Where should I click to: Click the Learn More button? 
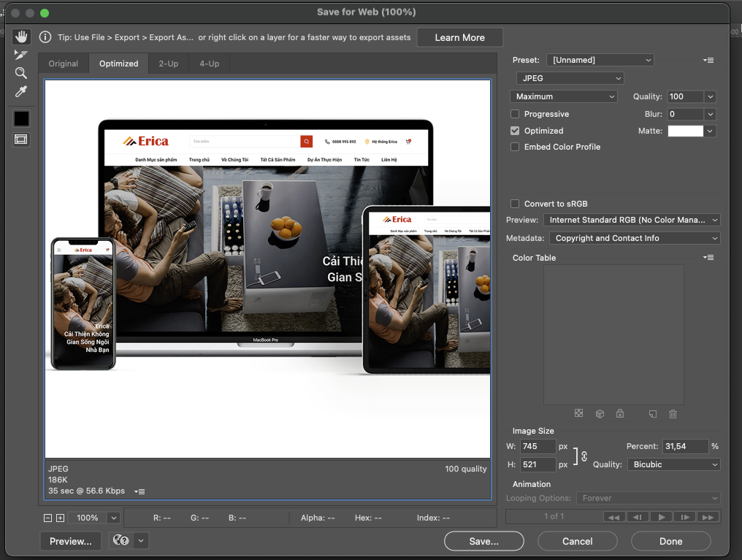tap(459, 37)
